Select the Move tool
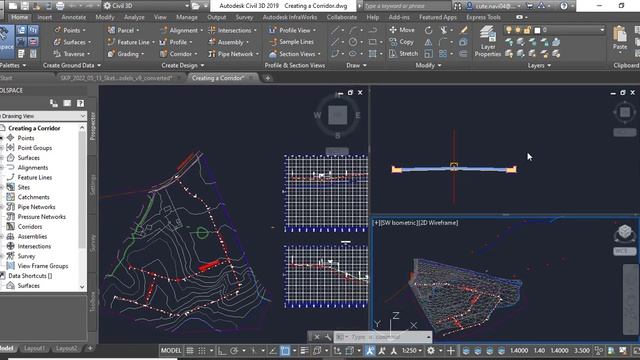The width and height of the screenshot is (640, 360). (x=402, y=30)
